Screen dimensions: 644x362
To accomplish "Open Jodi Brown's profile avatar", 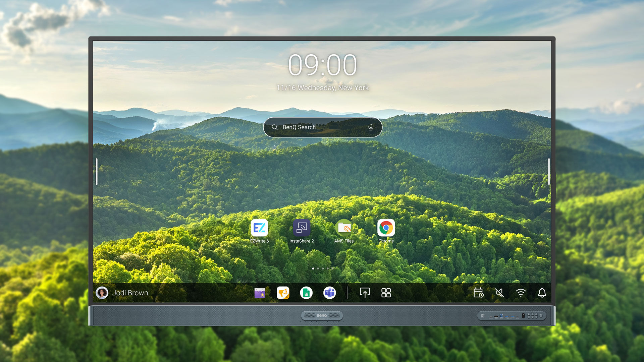I will click(x=102, y=293).
